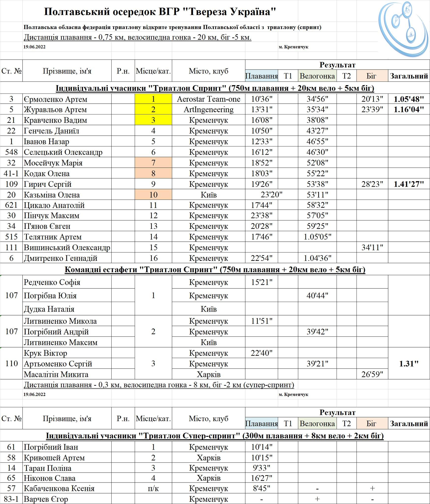
Task: Click the title "Полтавський осередок ВГР Твереза Україна"
Action: coord(160,12)
